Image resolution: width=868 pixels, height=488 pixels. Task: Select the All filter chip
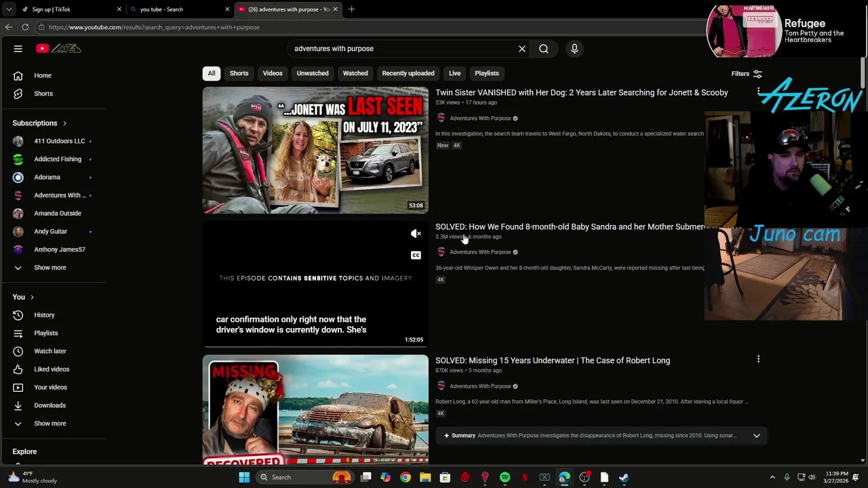point(212,73)
